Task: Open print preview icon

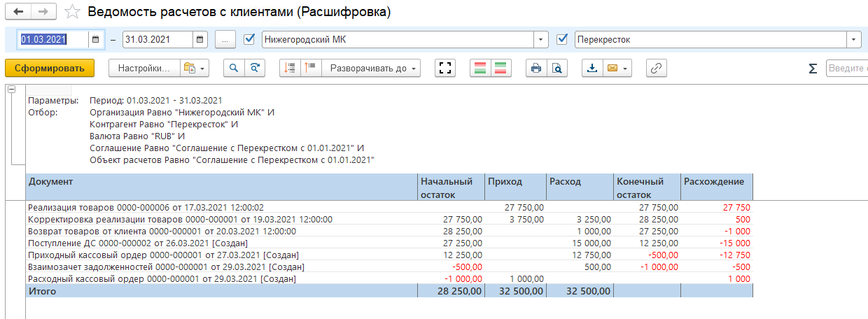Action: (556, 68)
